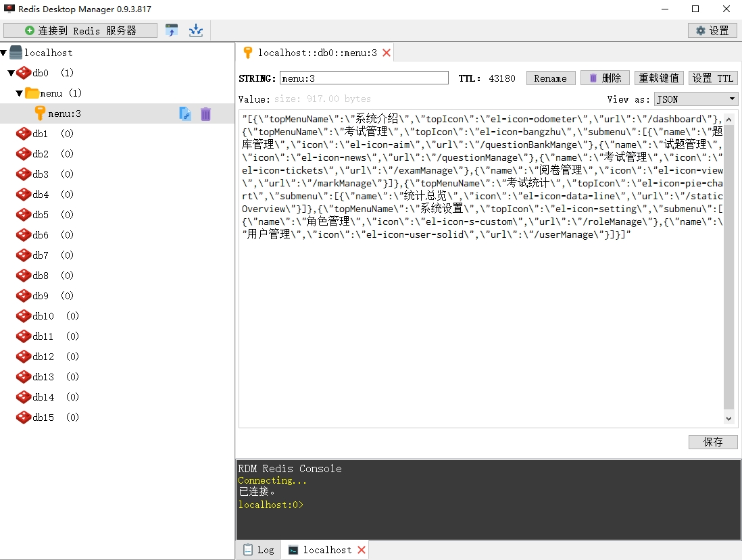Close the localhost console tab
The width and height of the screenshot is (742, 560).
(362, 550)
